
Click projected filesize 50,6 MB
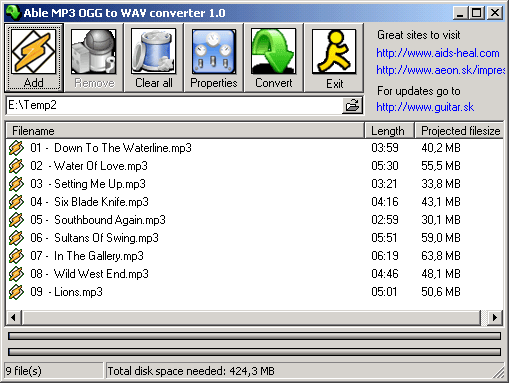point(441,292)
